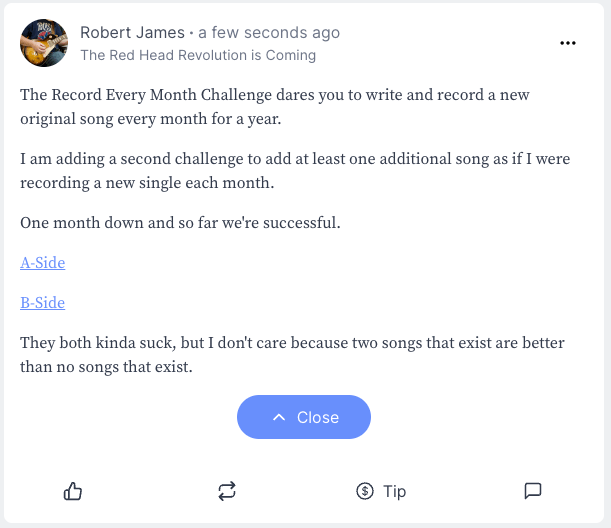611x528 pixels.
Task: Click the line starting 'They both kinda suck'
Action: (290, 343)
